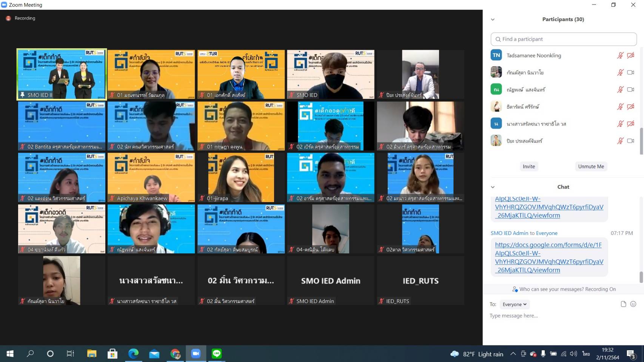Toggle microphone icon for ปิยะ ประสงค์จันทร์
Screen dimensions: 644x362
[x=620, y=141]
